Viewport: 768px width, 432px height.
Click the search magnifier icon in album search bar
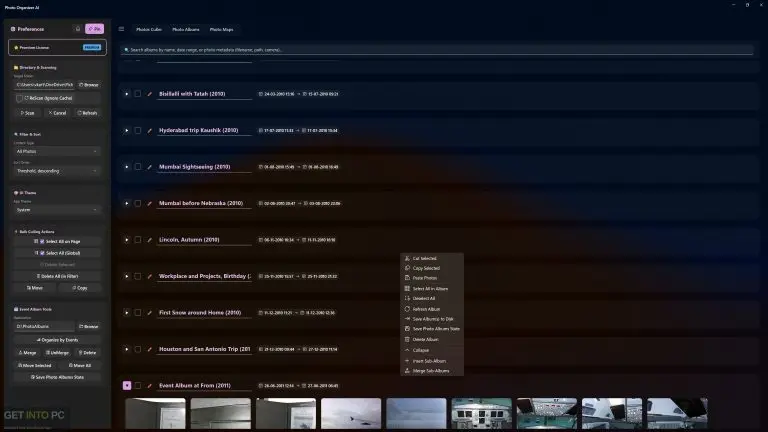[126, 50]
